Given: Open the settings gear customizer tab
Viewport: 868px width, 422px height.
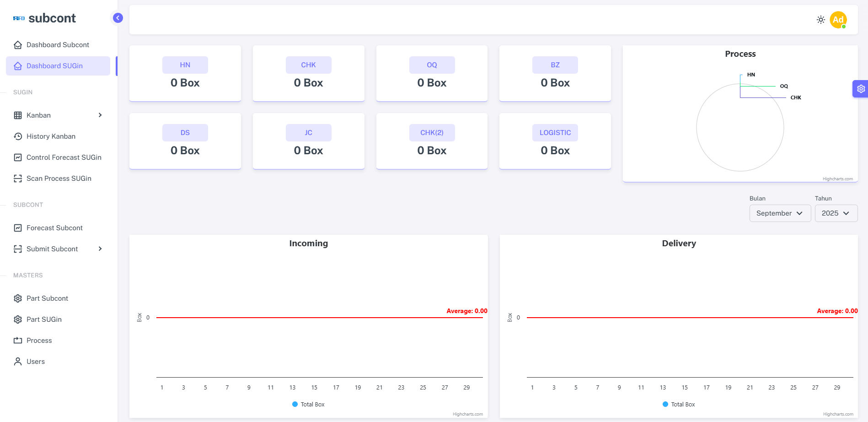Looking at the screenshot, I should pos(861,89).
